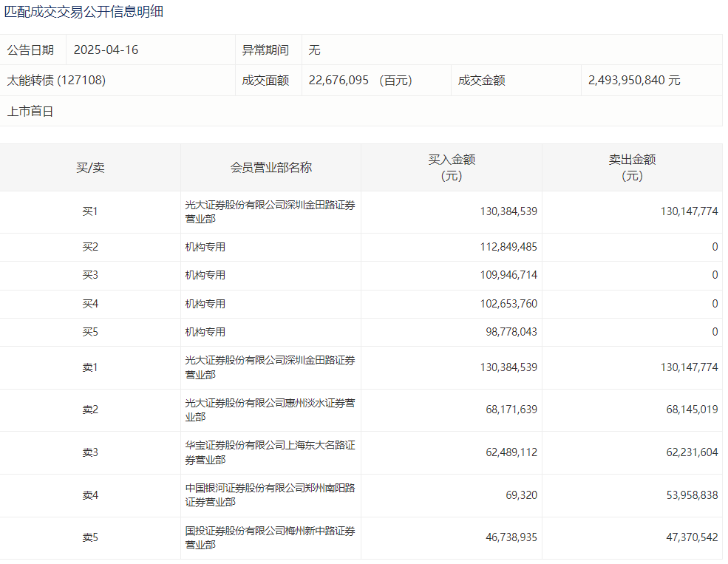The width and height of the screenshot is (728, 564).
Task: Open 华宝证券上海东大名路证券营业部 link
Action: click(x=270, y=452)
